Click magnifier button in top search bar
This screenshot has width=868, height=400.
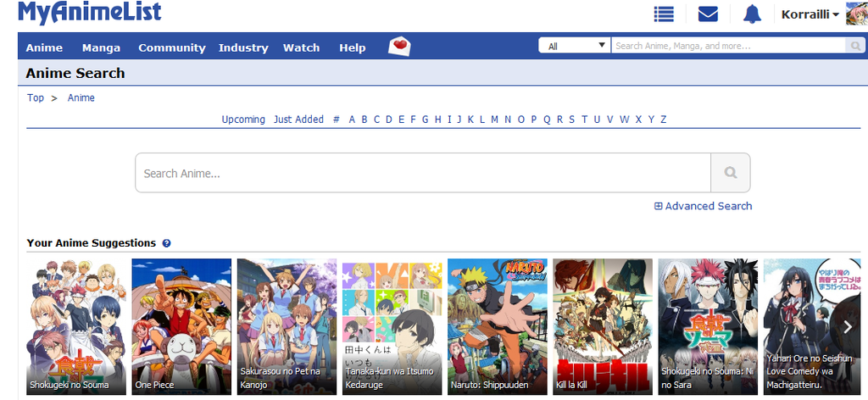854,46
